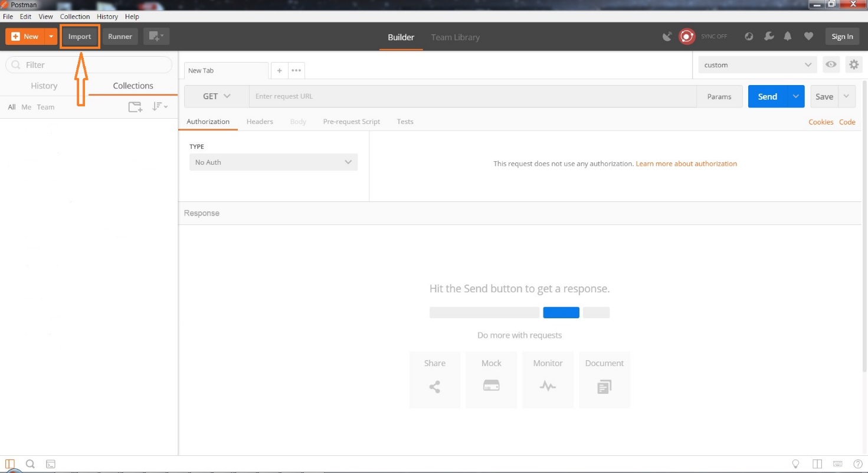Open the Send button dropdown arrow
868x473 pixels.
pos(796,96)
